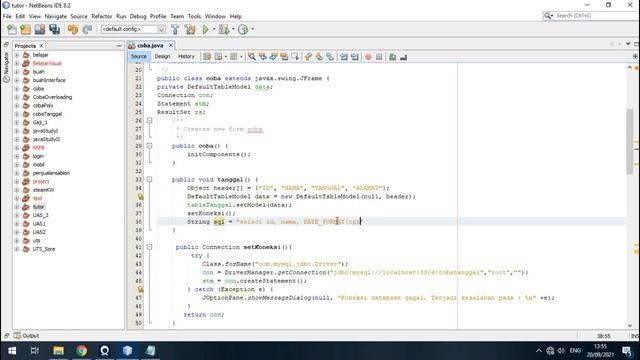Click the Comment lines icon
Image resolution: width=640 pixels, height=360 pixels.
click(x=392, y=57)
